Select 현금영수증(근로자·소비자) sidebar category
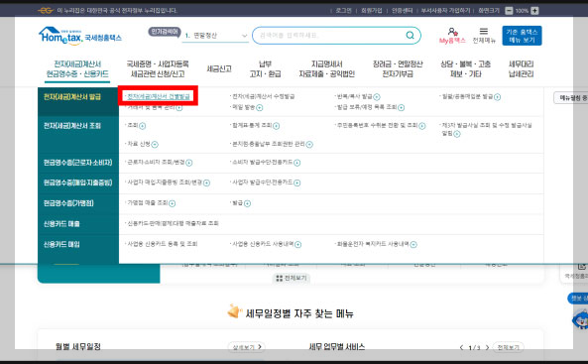 tap(78, 163)
